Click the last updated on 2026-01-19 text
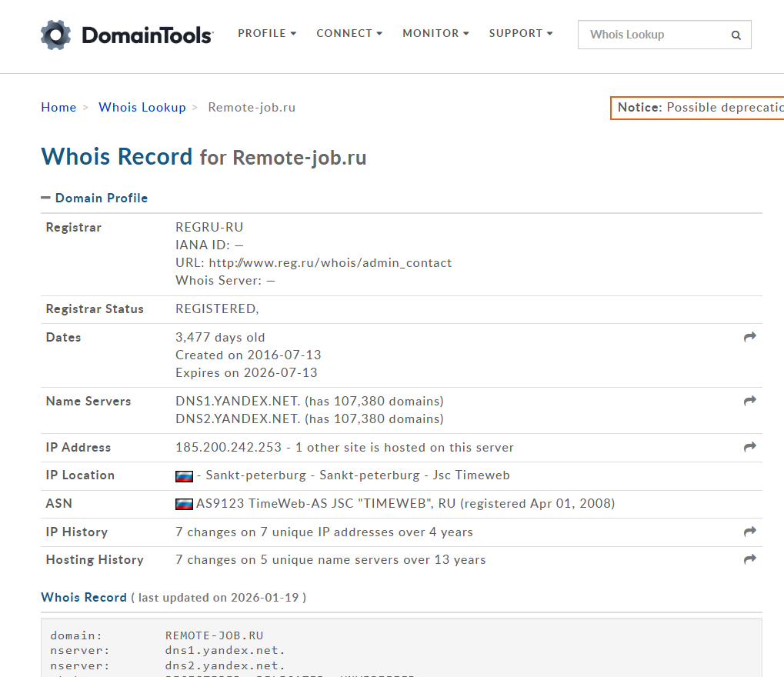This screenshot has height=677, width=784. [219, 598]
